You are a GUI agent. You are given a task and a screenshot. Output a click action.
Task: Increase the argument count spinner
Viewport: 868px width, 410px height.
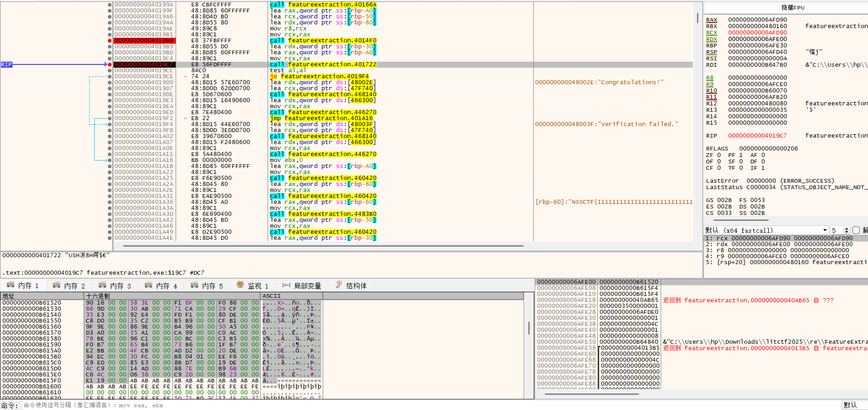[x=846, y=229]
